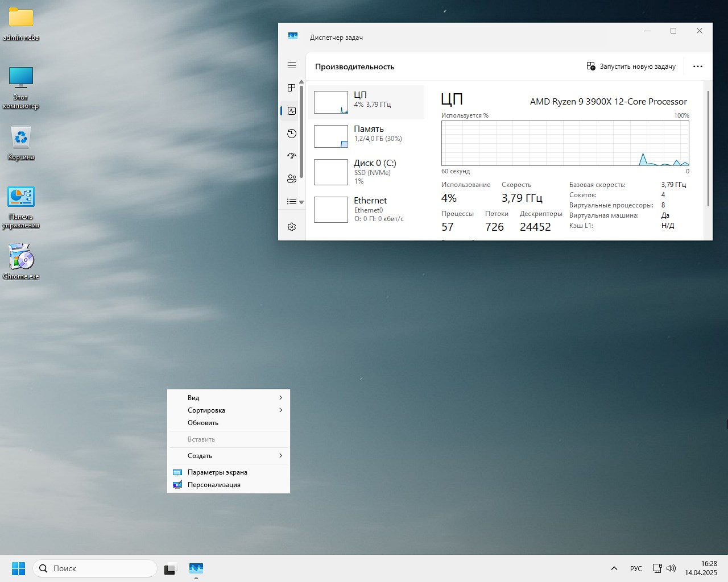Click the taskbar Поиск search field
The width and height of the screenshot is (728, 582).
tap(95, 568)
